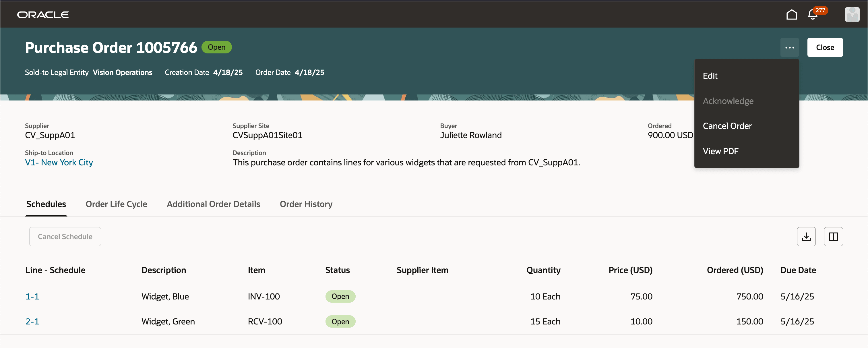Open the column layout manager icon
The height and width of the screenshot is (348, 868).
(834, 236)
